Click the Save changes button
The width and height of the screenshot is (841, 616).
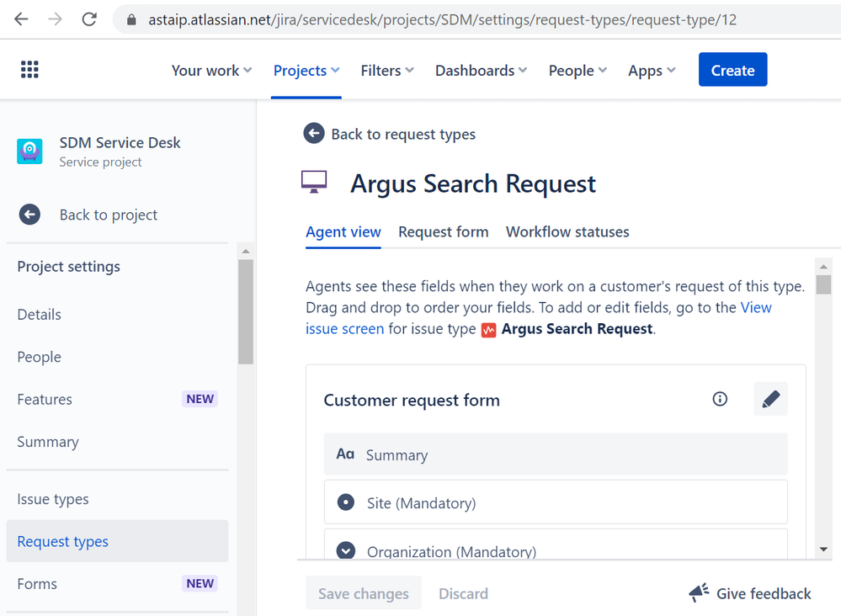click(x=363, y=593)
